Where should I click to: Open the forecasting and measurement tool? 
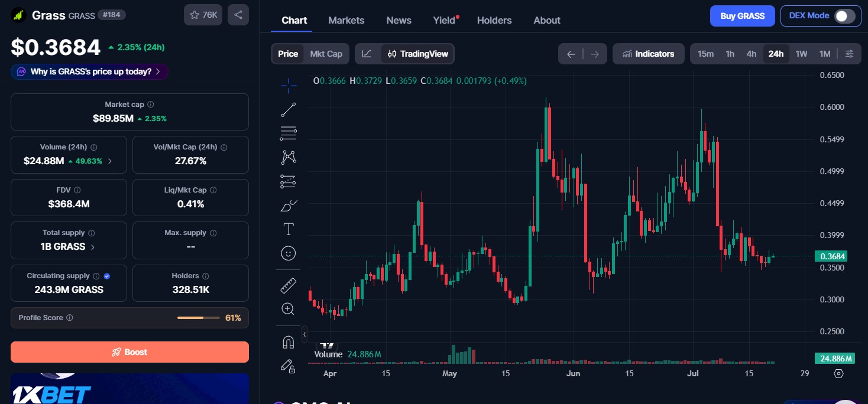pyautogui.click(x=289, y=181)
